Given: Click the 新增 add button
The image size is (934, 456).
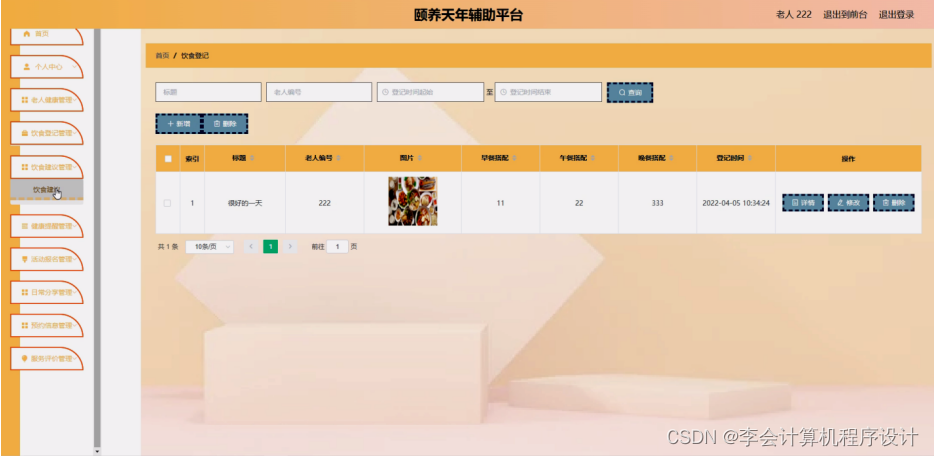Looking at the screenshot, I should click(179, 124).
